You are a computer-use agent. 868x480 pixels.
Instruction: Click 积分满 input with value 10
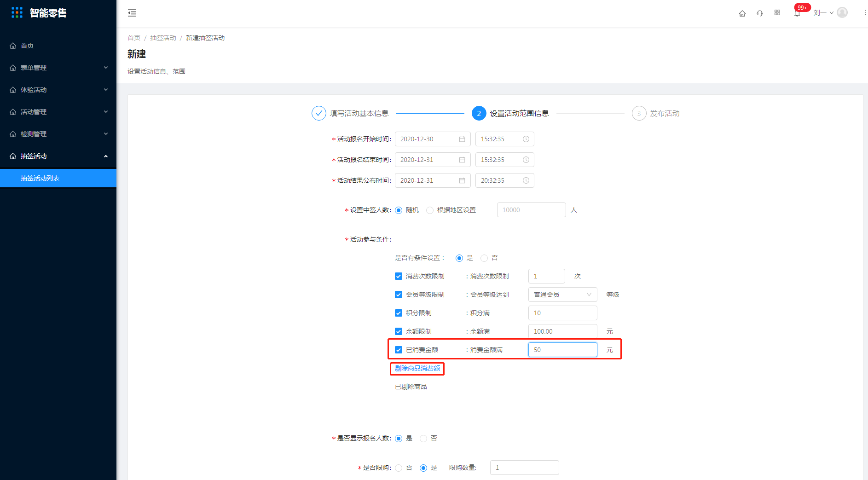click(562, 313)
